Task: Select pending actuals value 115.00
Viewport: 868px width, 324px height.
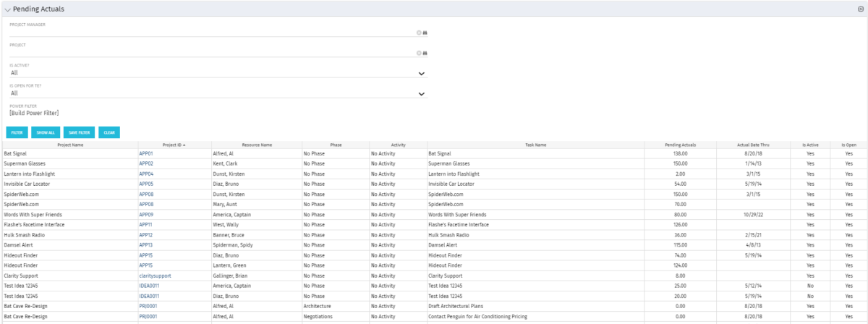Action: point(680,245)
